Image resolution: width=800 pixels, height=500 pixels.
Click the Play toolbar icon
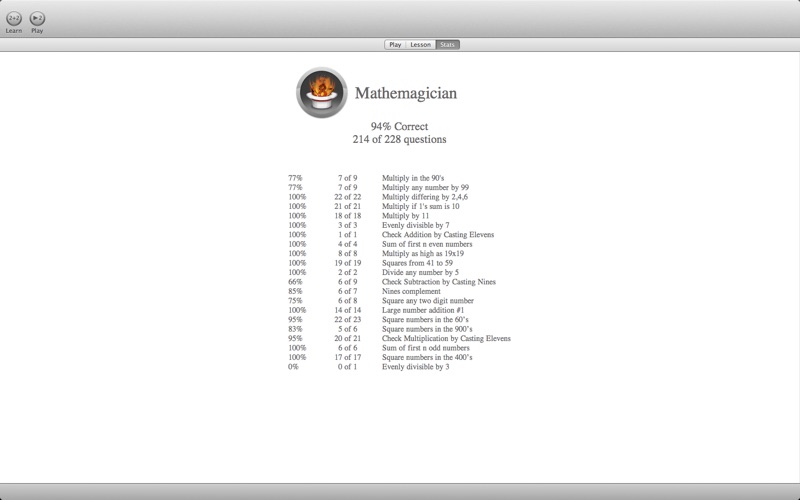[37, 18]
